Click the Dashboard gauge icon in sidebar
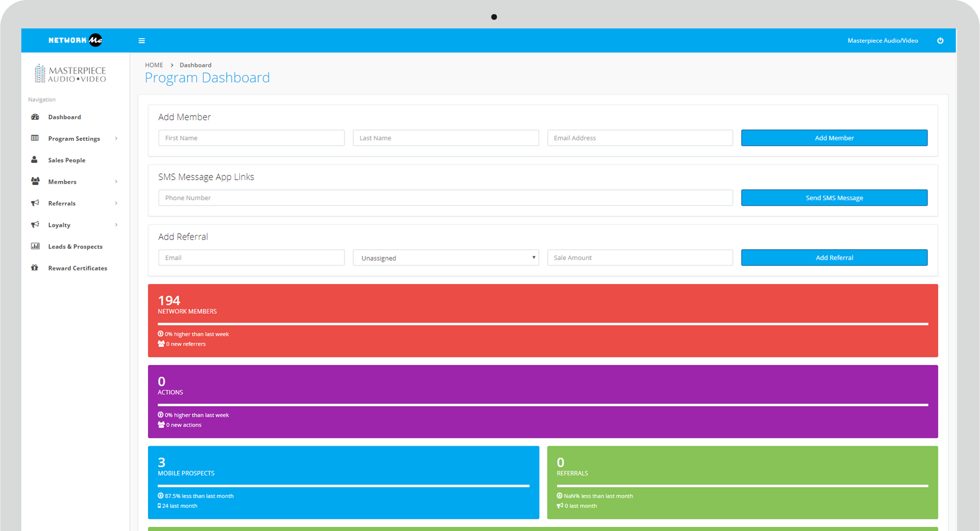Image resolution: width=980 pixels, height=531 pixels. click(x=35, y=117)
